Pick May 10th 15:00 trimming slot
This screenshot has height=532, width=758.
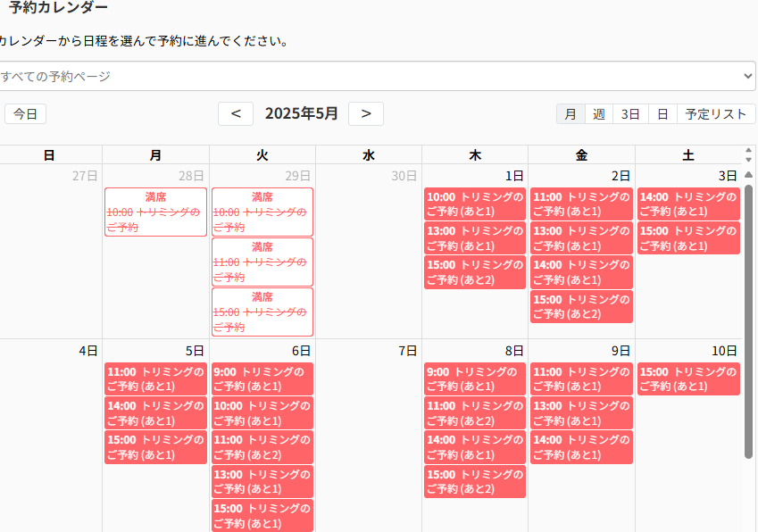click(x=688, y=378)
